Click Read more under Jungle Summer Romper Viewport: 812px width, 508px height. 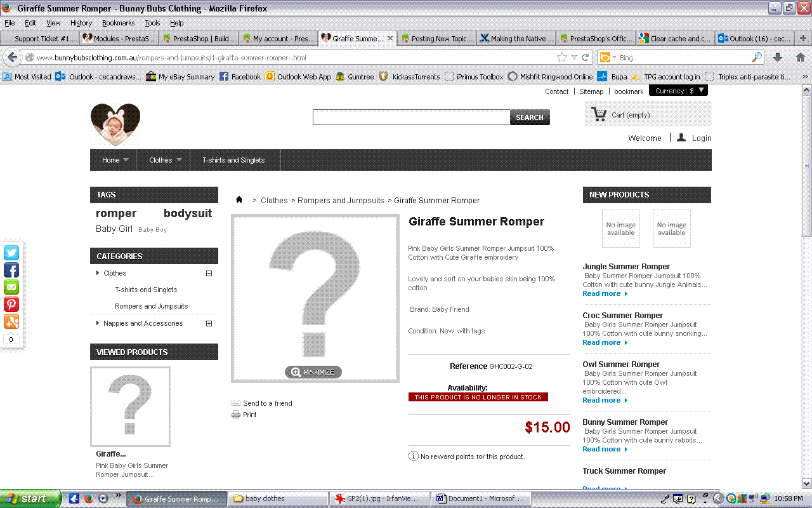(x=605, y=294)
